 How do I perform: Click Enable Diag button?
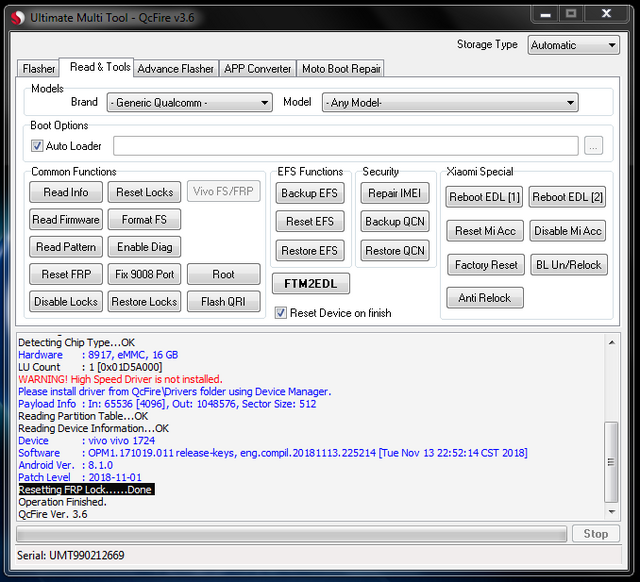click(x=144, y=247)
